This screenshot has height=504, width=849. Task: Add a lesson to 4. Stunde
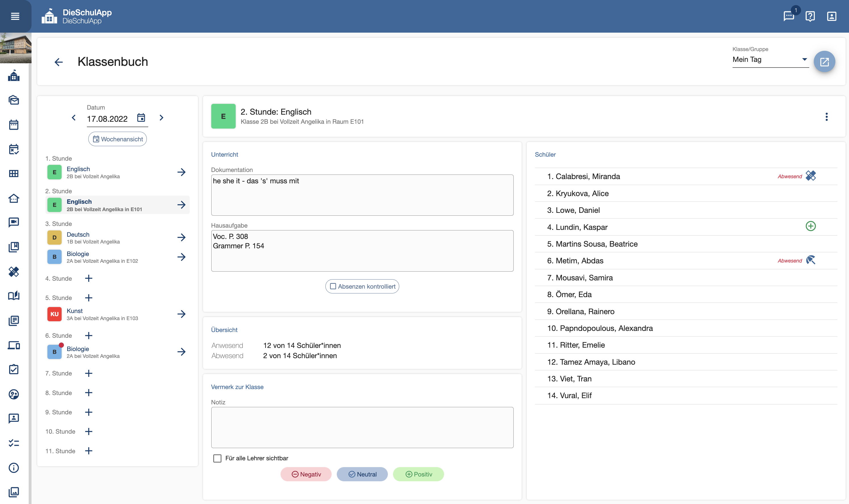tap(89, 278)
